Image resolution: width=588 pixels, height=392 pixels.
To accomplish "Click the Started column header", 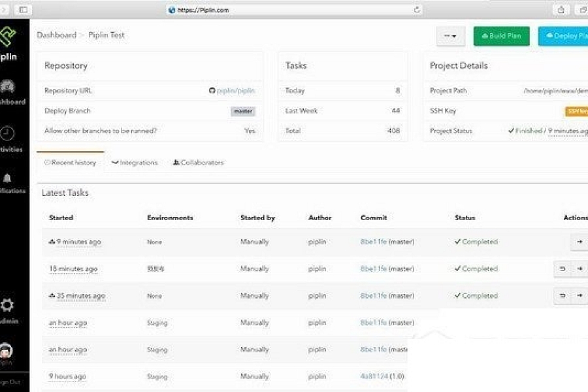I will [61, 218].
